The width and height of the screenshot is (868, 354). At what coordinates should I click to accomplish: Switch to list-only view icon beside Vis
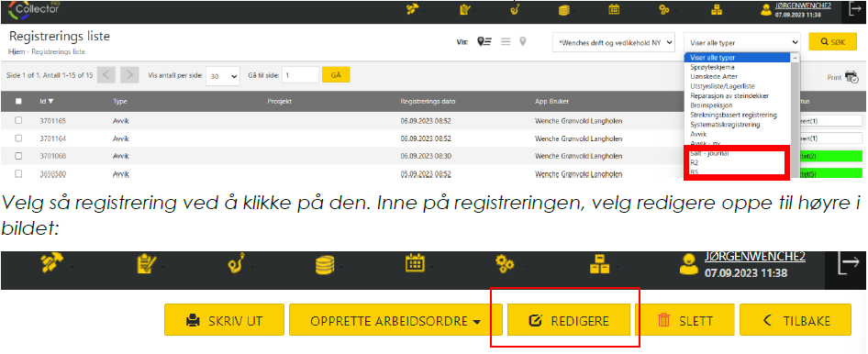click(x=505, y=42)
